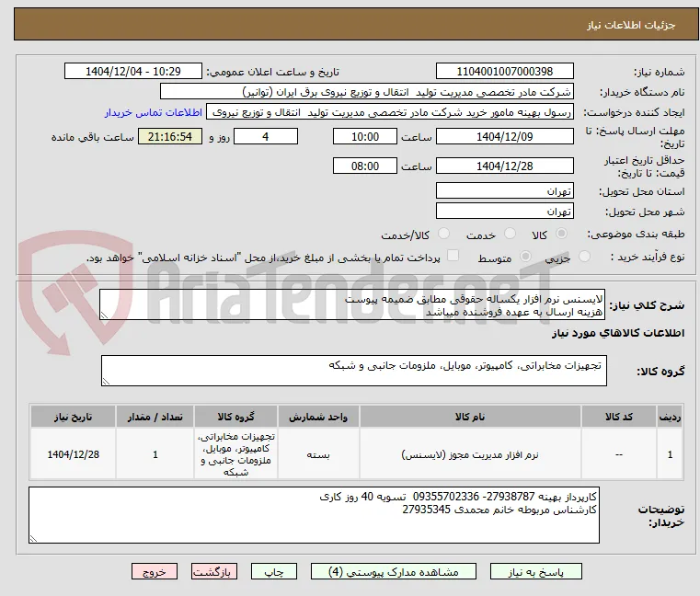Click the resize handle of description textarea
700x596 pixels.
[104, 315]
